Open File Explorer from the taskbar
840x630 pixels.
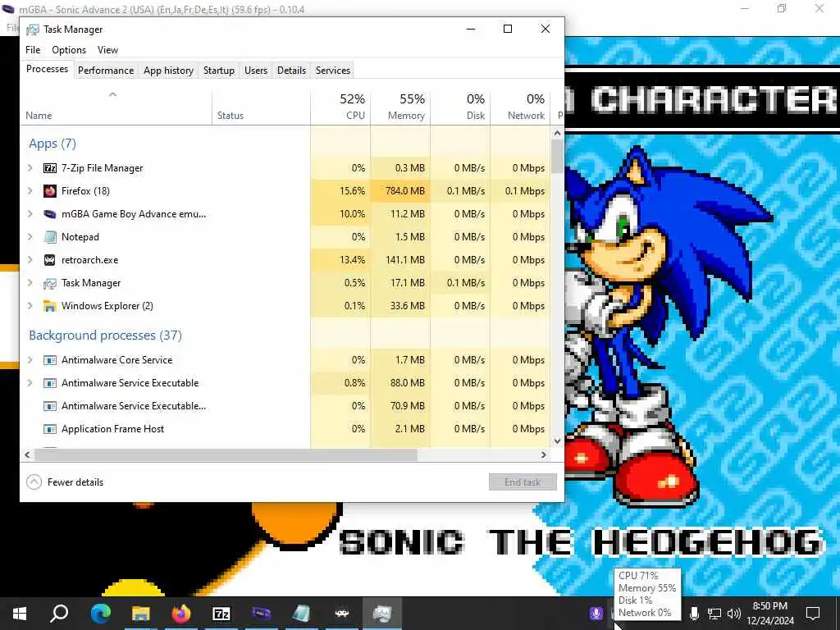point(140,614)
